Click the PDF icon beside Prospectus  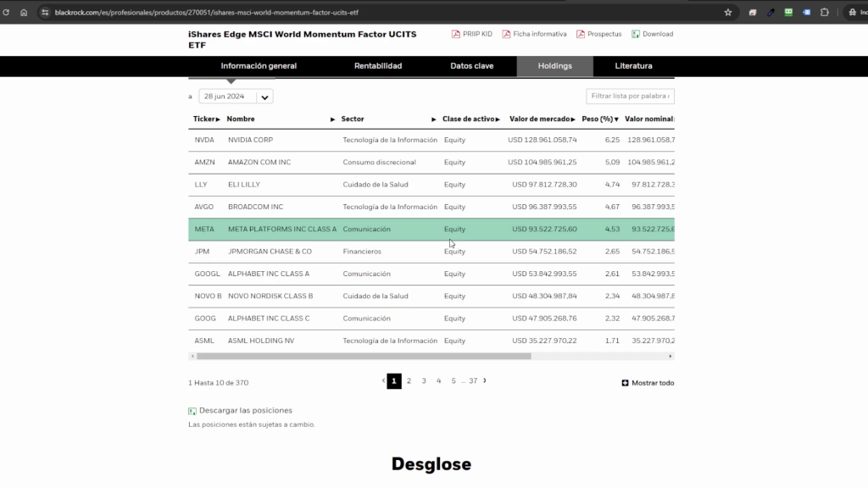(580, 34)
